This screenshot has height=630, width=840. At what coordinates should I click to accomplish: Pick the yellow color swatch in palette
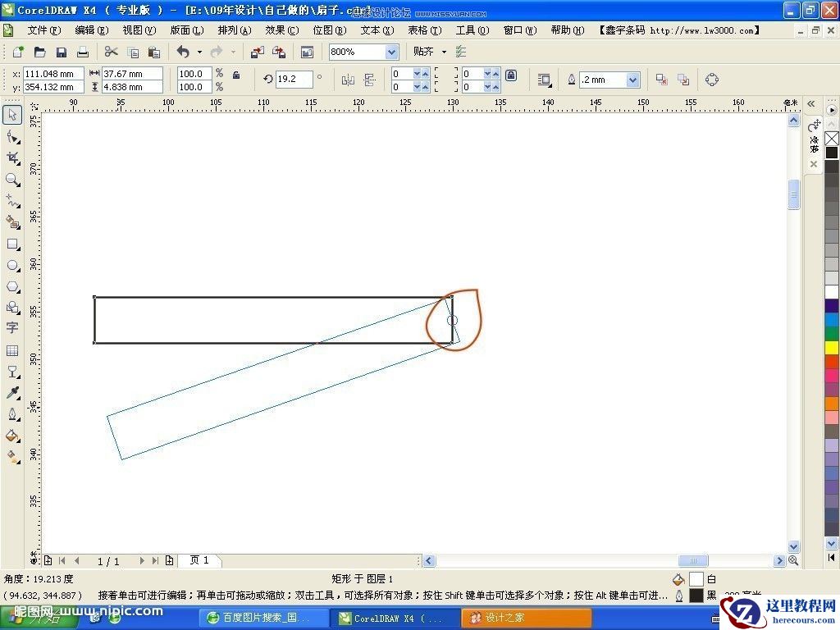pos(832,348)
